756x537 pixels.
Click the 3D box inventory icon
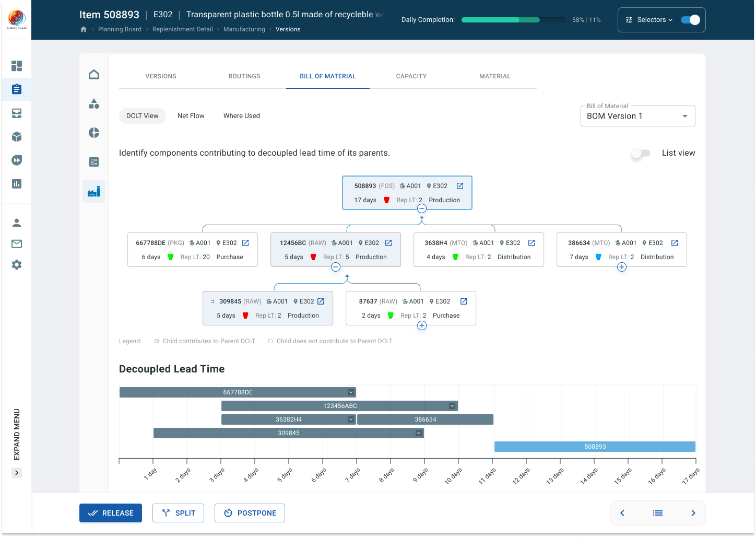17,137
